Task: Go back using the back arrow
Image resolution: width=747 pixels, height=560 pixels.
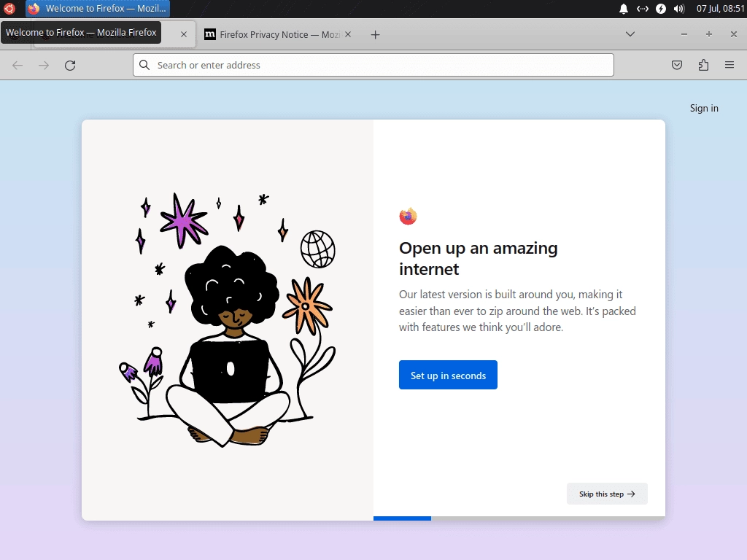Action: pyautogui.click(x=18, y=65)
